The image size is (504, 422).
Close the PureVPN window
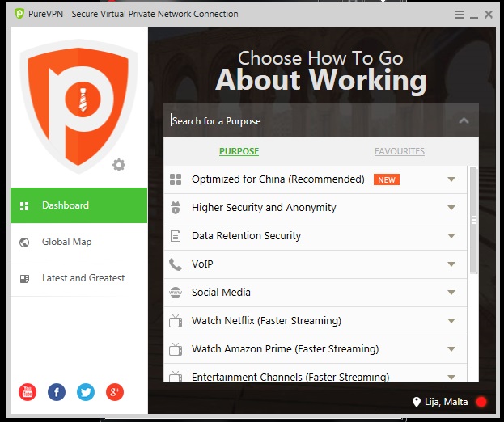tap(489, 15)
